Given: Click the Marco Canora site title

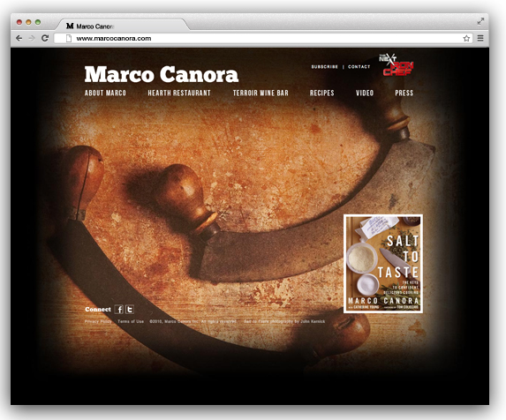Looking at the screenshot, I should tap(162, 74).
